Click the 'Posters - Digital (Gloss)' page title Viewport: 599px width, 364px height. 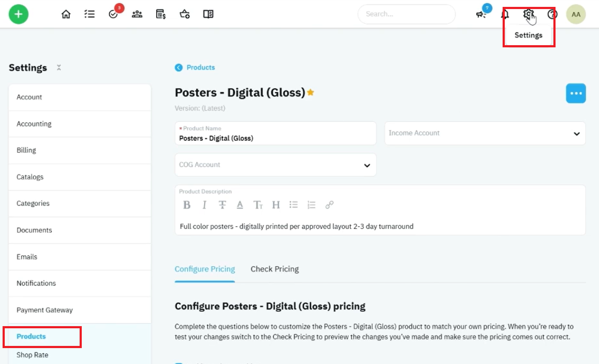pyautogui.click(x=240, y=93)
